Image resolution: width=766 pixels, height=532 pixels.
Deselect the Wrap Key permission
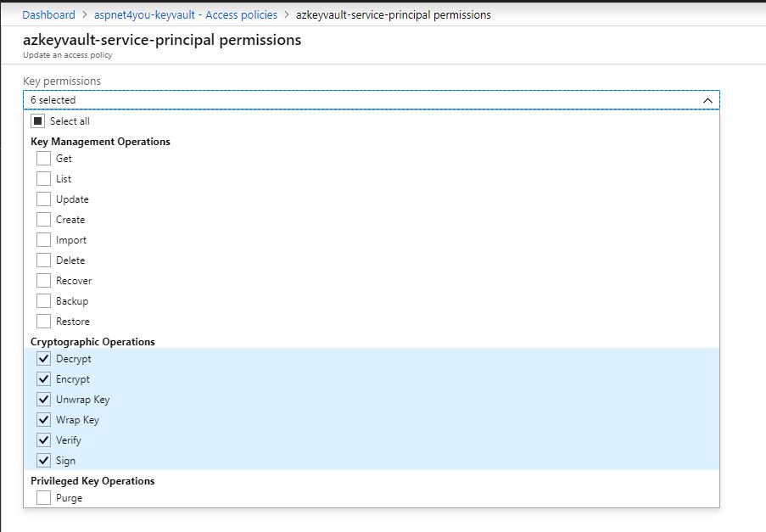44,420
